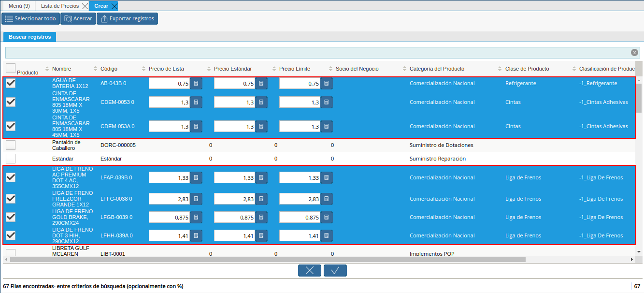Open calculator for AGUA DE BATERIA Precio de Lista

point(196,84)
